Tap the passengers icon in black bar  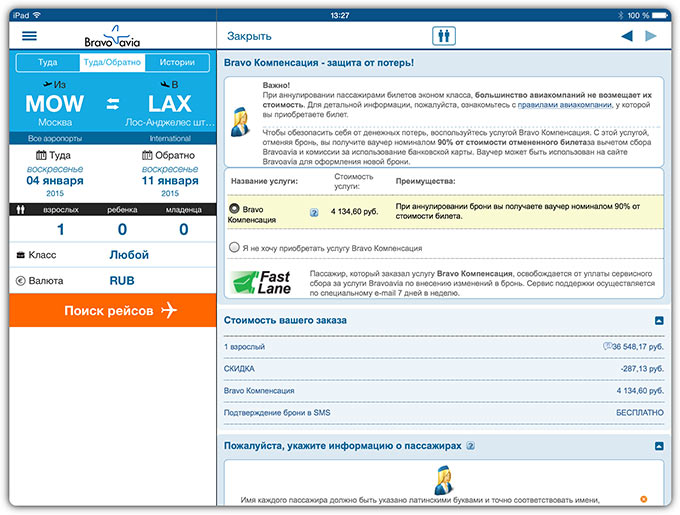coord(20,210)
